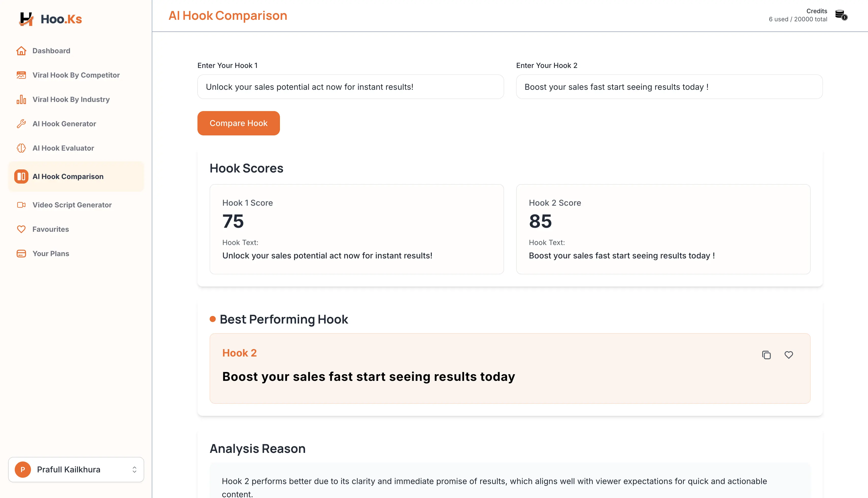Click the user avatar letter P
868x498 pixels.
[x=23, y=470]
